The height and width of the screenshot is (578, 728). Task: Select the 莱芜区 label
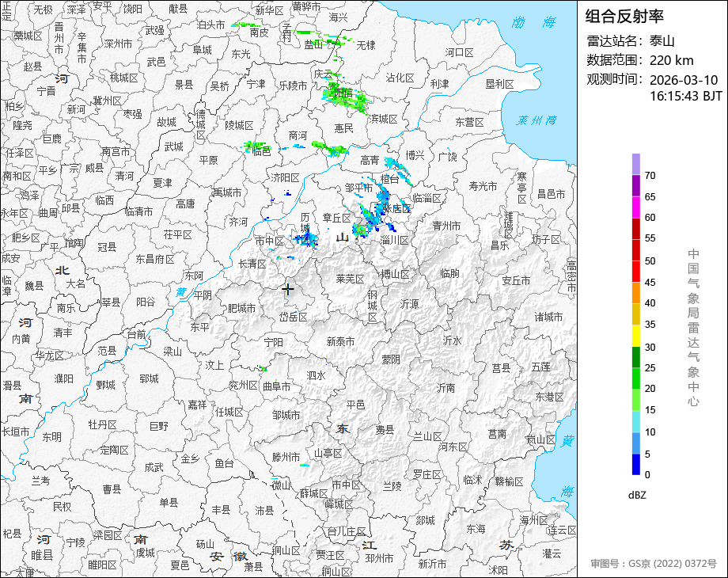[350, 279]
